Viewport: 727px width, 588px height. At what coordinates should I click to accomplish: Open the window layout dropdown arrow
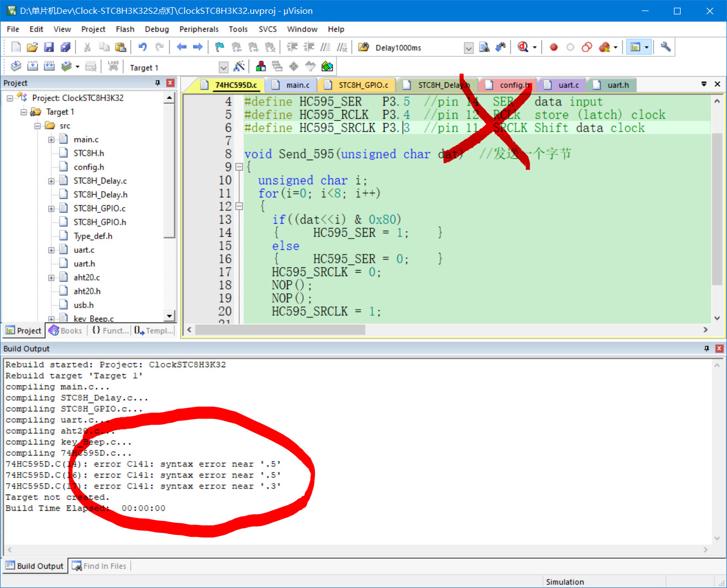tap(646, 47)
